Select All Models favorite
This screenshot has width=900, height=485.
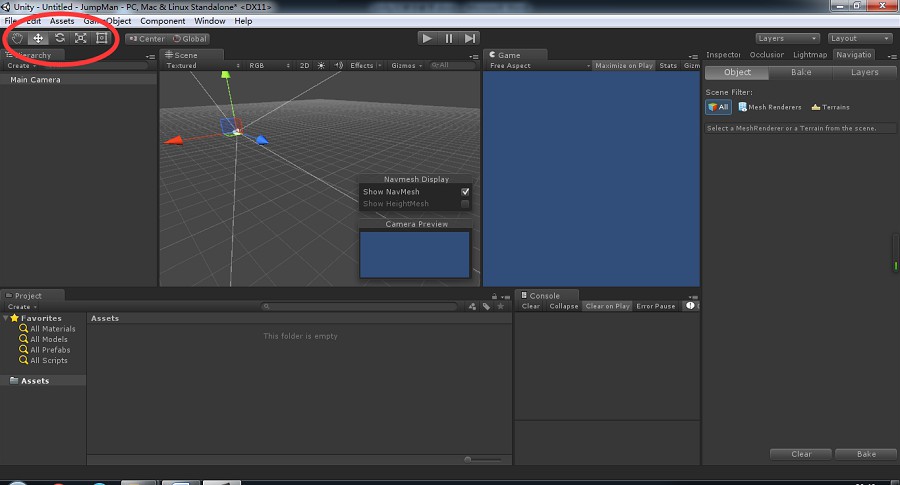point(43,339)
